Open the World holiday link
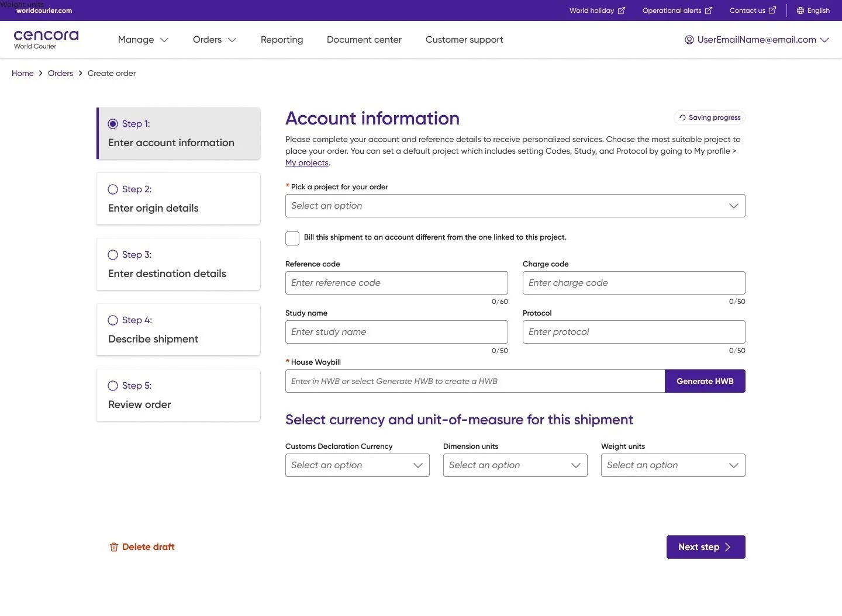Viewport: 842px width, 616px height. 598,11
